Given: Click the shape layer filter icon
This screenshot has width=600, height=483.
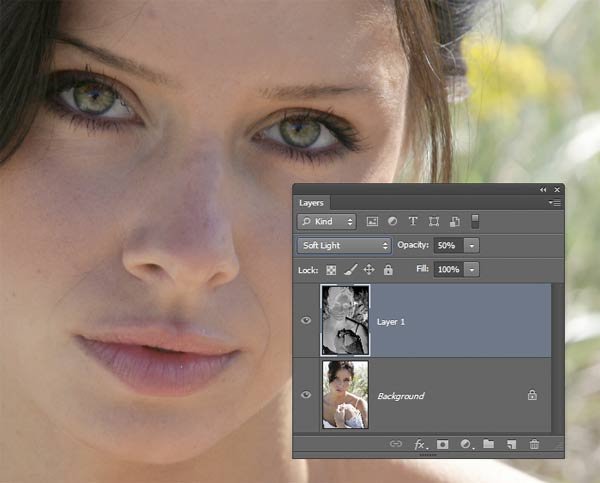Looking at the screenshot, I should (434, 221).
